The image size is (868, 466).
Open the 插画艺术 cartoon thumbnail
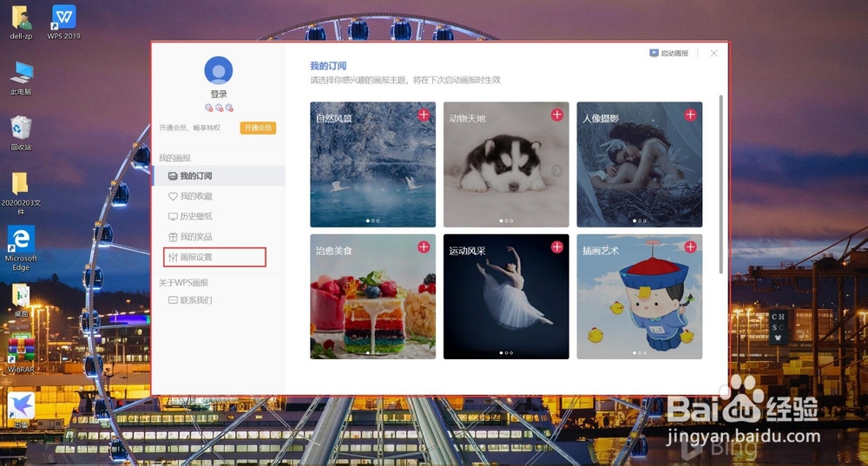640,297
